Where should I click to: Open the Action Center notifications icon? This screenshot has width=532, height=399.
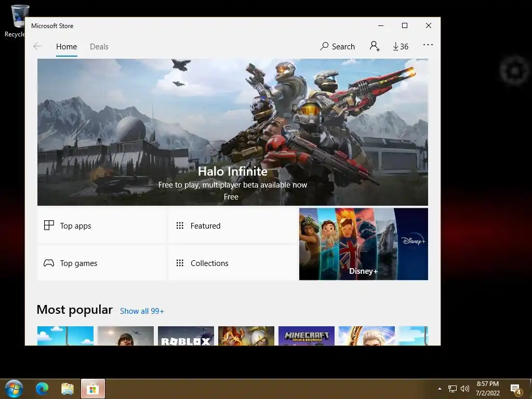coord(516,389)
